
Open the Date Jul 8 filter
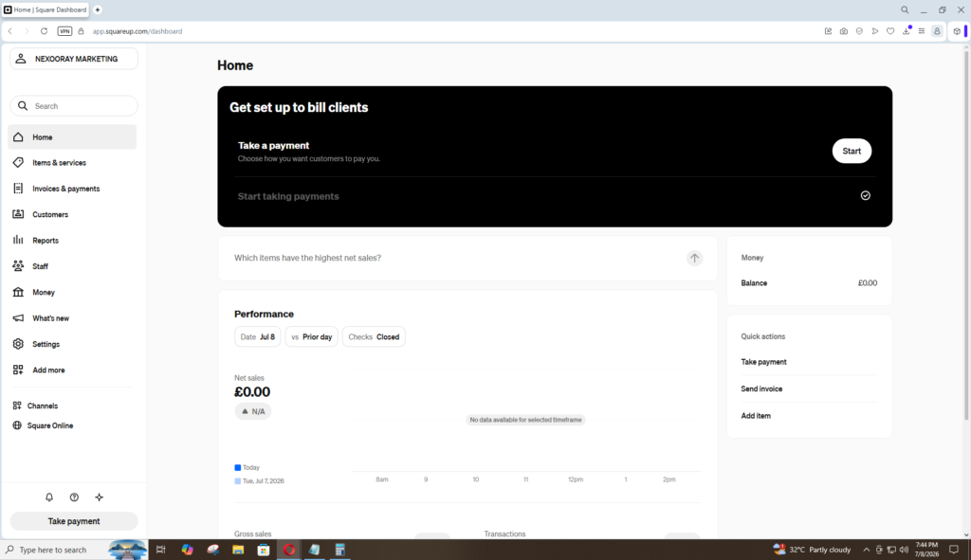pos(258,336)
